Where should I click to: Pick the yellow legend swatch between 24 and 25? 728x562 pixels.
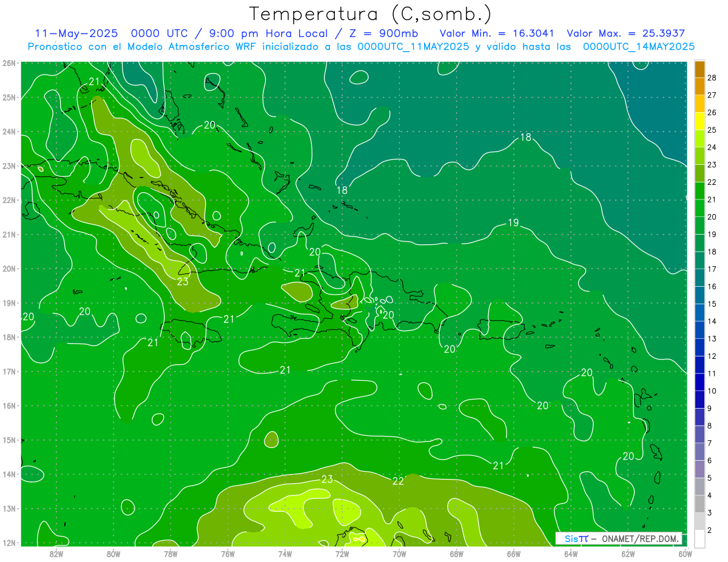pyautogui.click(x=699, y=138)
